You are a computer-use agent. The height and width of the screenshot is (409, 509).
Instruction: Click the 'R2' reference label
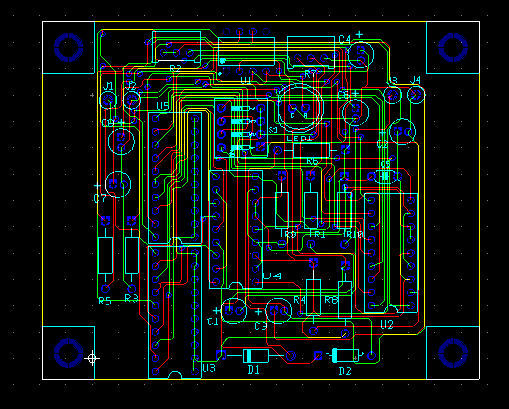[175, 69]
